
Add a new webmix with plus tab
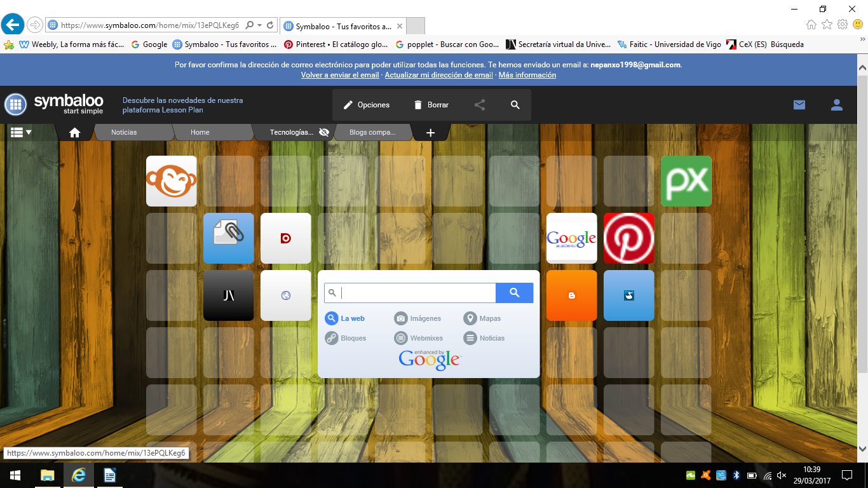pyautogui.click(x=430, y=132)
